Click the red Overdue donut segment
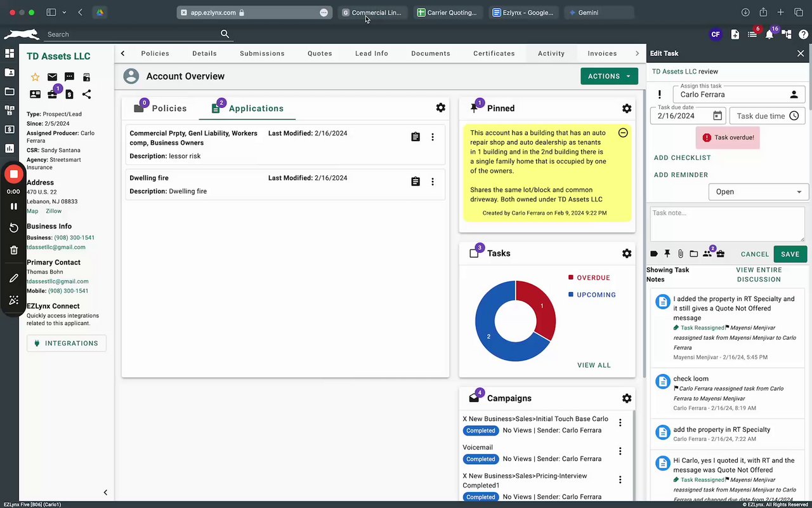Viewport: 812px width, 508px height. (540, 306)
